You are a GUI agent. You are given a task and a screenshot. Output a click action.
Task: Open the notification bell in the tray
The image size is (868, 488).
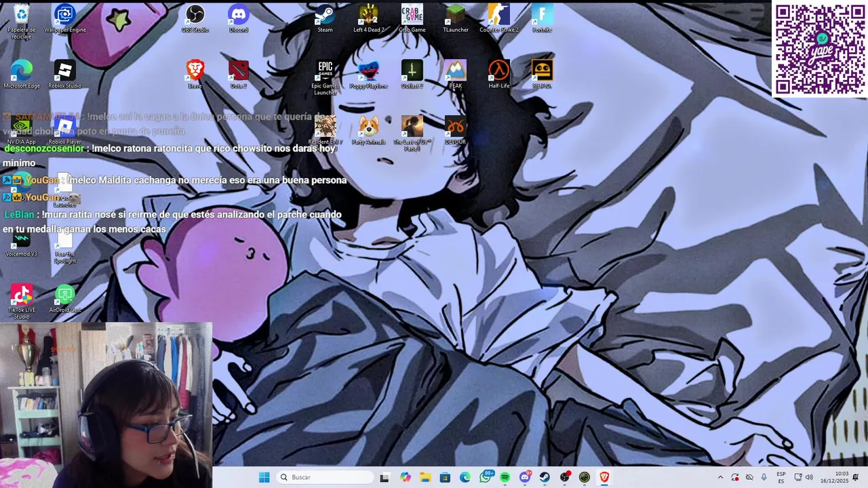point(856,477)
